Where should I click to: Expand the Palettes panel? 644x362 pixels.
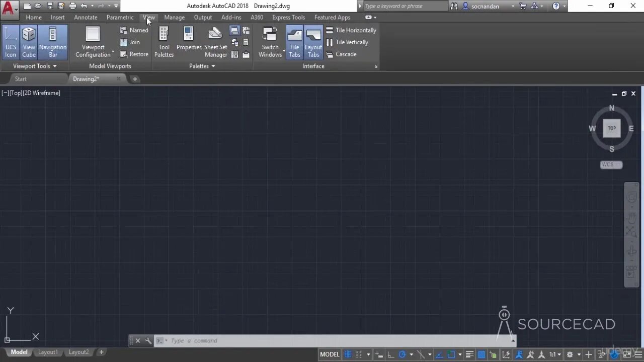point(202,66)
